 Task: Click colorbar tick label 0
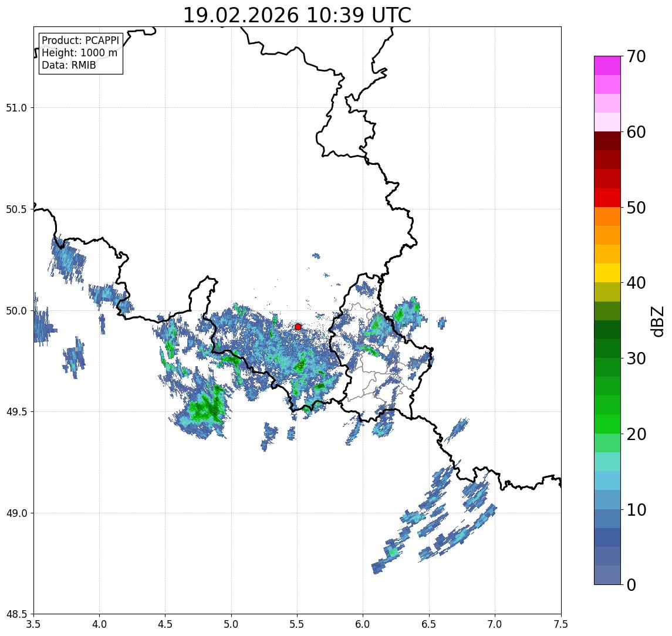[632, 584]
